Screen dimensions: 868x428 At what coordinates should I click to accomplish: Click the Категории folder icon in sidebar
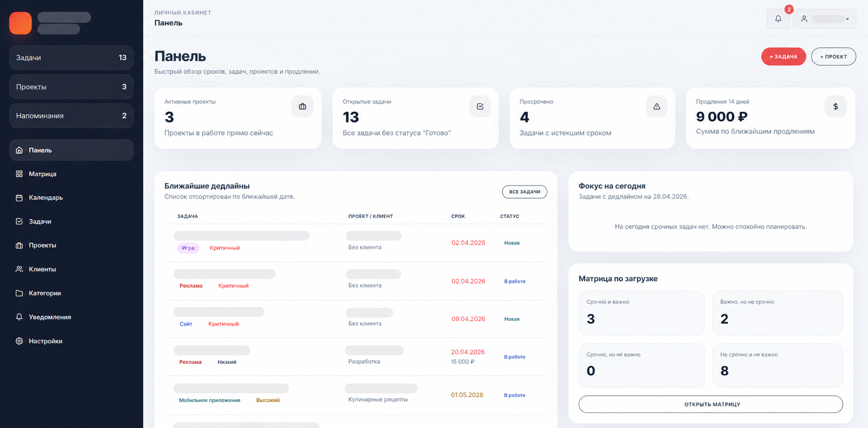[19, 293]
